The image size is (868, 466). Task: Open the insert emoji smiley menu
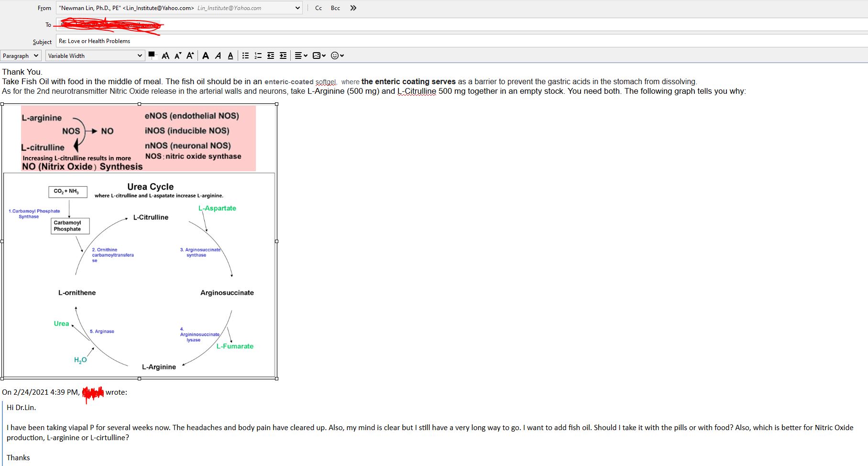coord(337,56)
